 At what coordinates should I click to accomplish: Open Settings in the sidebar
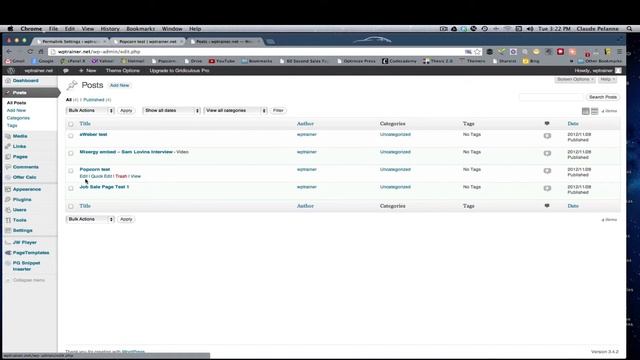[22, 230]
